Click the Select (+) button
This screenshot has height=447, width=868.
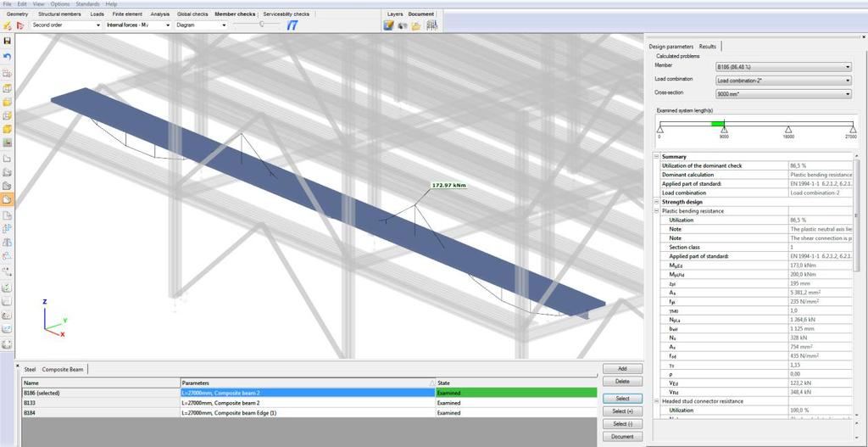tap(622, 411)
